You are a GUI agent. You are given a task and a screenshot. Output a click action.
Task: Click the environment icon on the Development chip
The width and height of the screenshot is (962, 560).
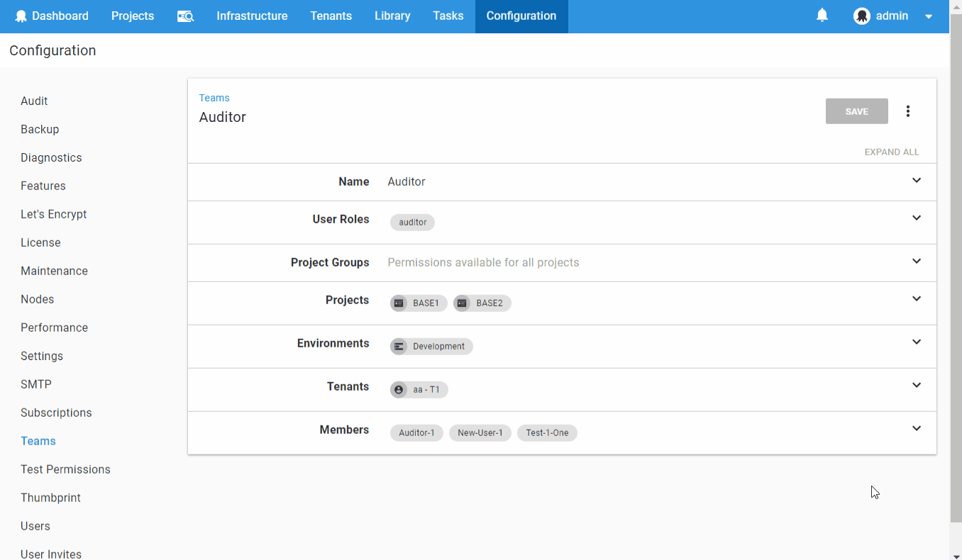[398, 346]
